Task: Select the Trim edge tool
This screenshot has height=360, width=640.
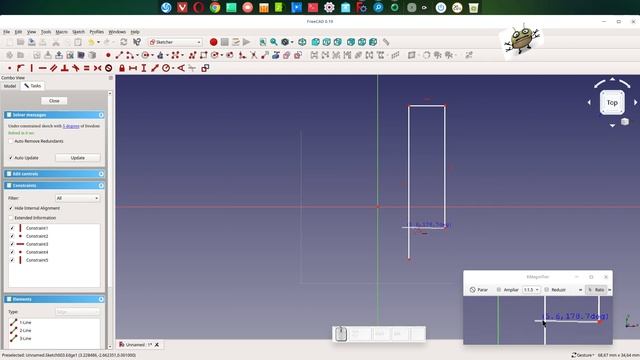Action: click(x=253, y=55)
